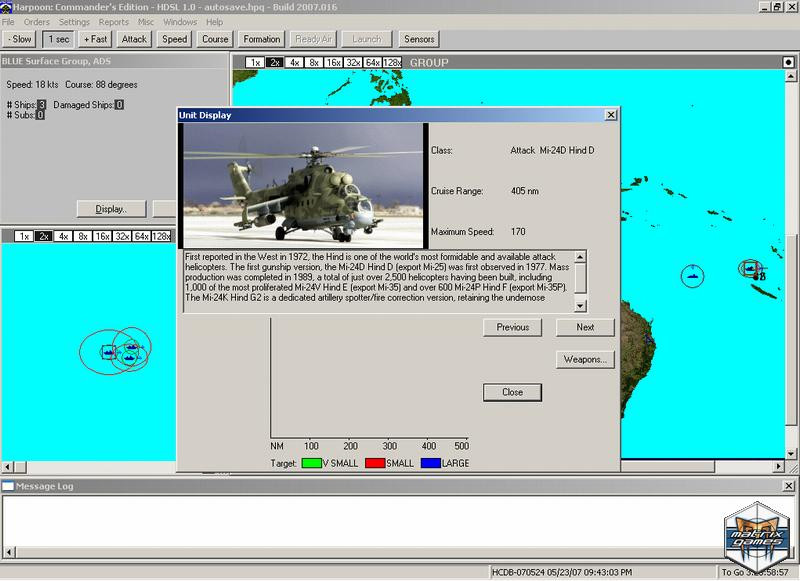The image size is (800, 581).
Task: Click Message Log scrollbar left arrow
Action: point(9,552)
